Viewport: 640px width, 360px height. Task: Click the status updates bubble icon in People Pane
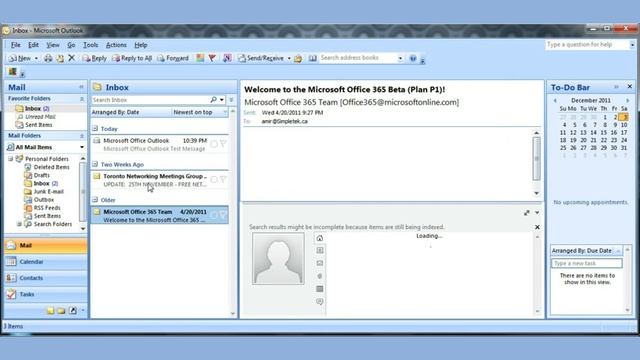(x=320, y=301)
